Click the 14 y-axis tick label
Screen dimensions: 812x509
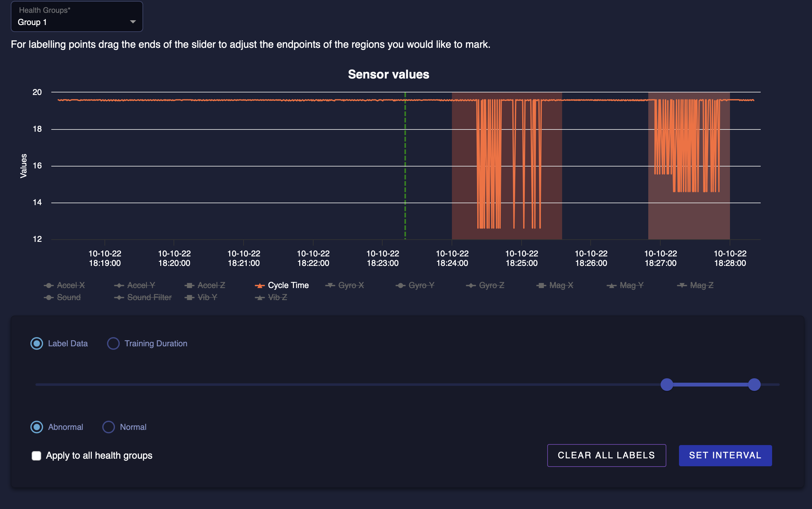click(37, 202)
